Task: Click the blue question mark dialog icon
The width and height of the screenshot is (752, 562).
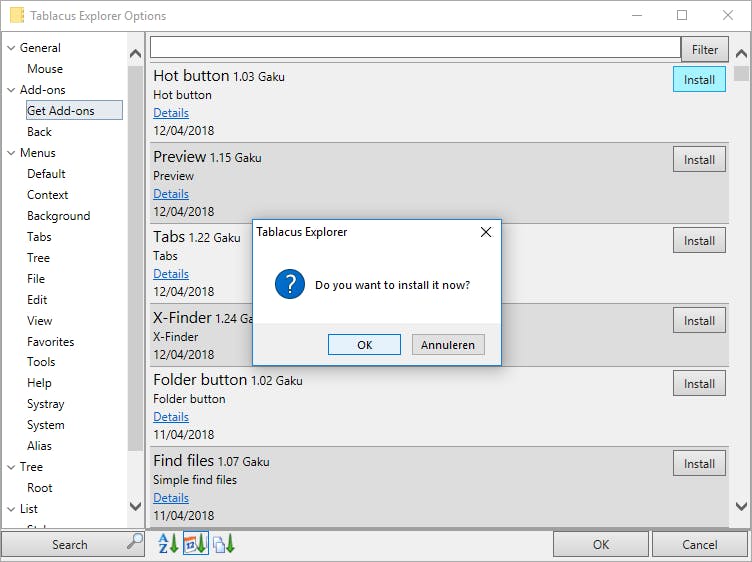Action: pos(290,284)
